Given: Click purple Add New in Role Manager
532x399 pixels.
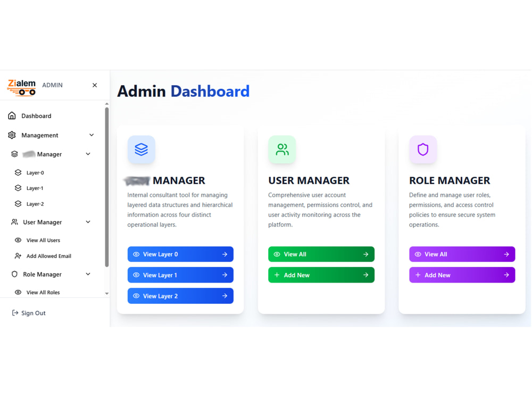Looking at the screenshot, I should [x=462, y=275].
